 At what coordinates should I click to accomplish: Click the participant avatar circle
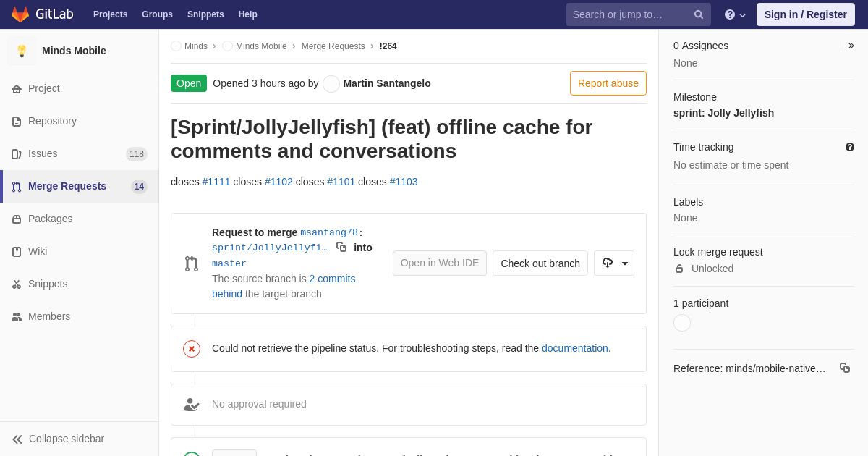[x=682, y=323]
